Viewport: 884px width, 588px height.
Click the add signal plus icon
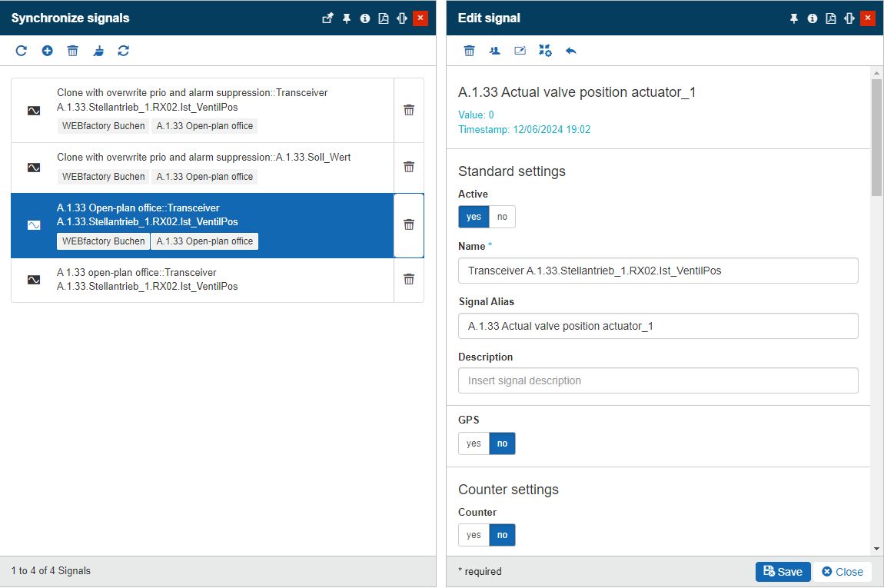point(47,51)
